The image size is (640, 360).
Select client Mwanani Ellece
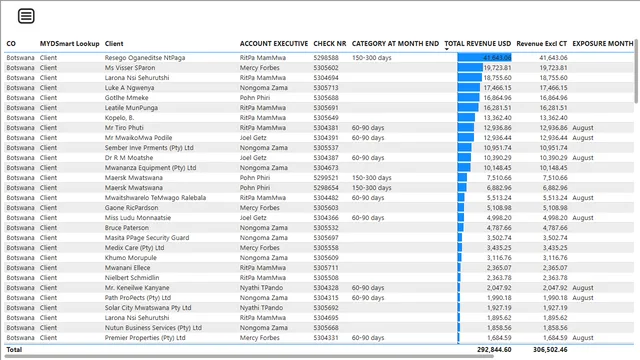coord(127,268)
